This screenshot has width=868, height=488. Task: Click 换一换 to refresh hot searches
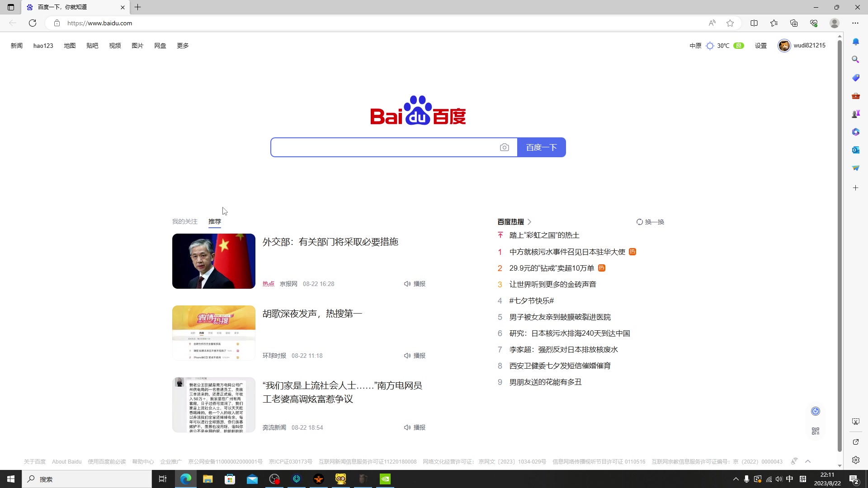coord(650,222)
